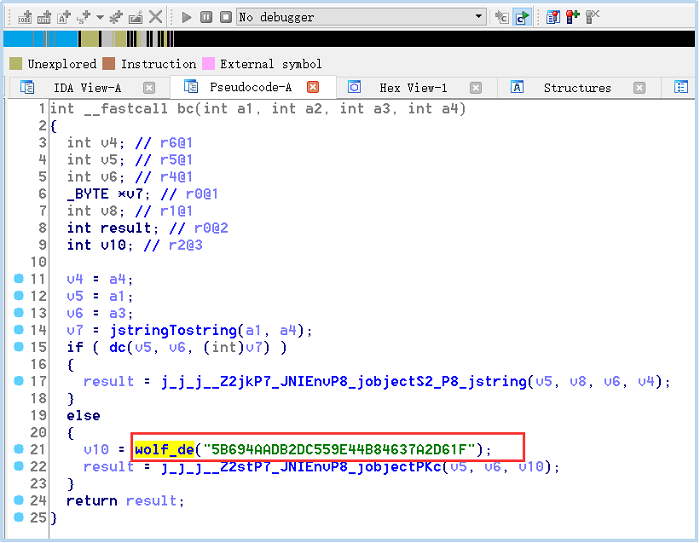Click the function name bc in the signature

pyautogui.click(x=186, y=109)
